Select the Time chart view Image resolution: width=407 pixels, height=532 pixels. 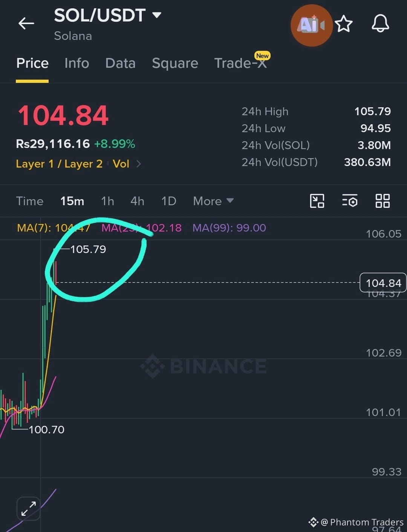point(30,201)
